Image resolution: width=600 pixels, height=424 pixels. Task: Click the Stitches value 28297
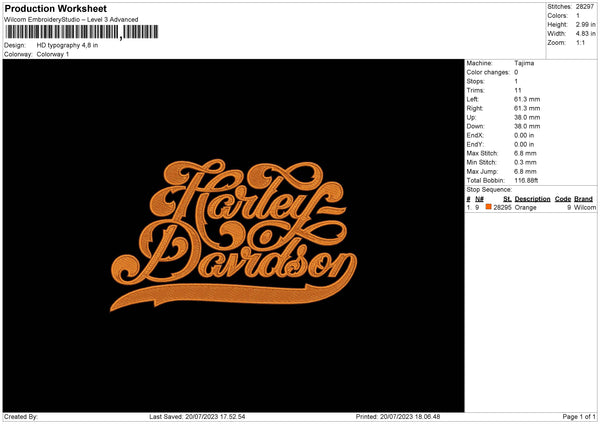[x=585, y=7]
